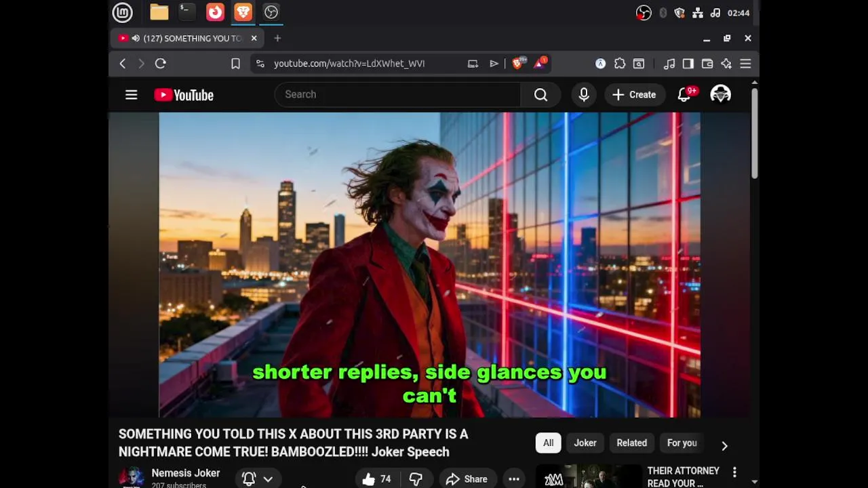Open the Files folder in the panel

[x=159, y=12]
